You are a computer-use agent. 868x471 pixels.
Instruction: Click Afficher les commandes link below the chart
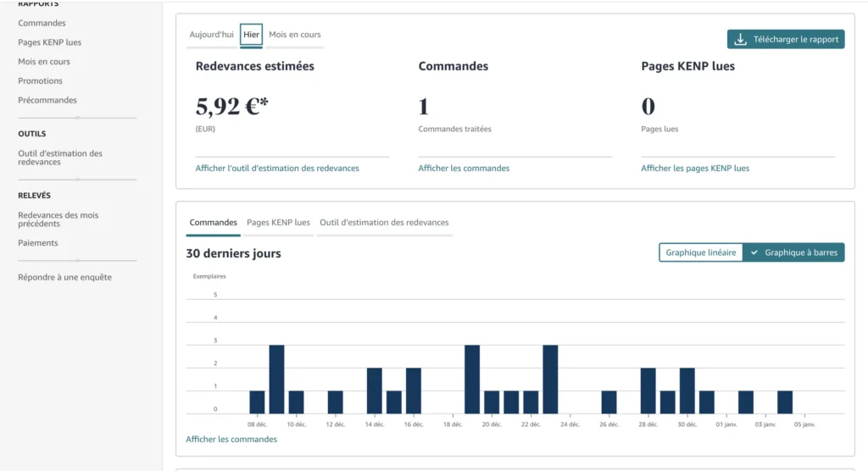(x=231, y=439)
